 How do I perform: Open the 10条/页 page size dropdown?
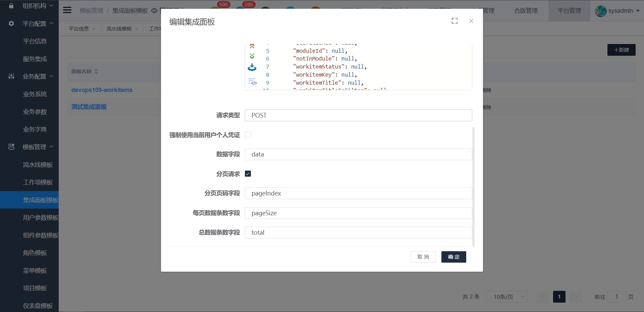pos(506,297)
